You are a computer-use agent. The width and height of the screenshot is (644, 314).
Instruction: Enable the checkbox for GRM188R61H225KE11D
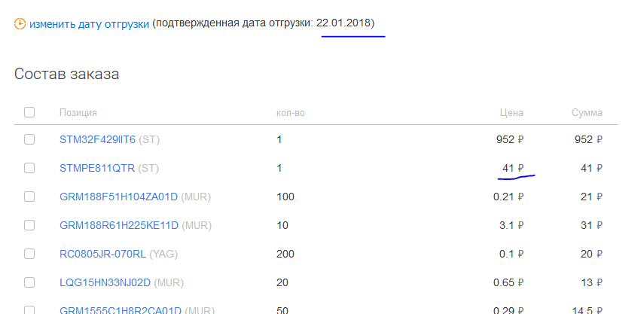29,225
